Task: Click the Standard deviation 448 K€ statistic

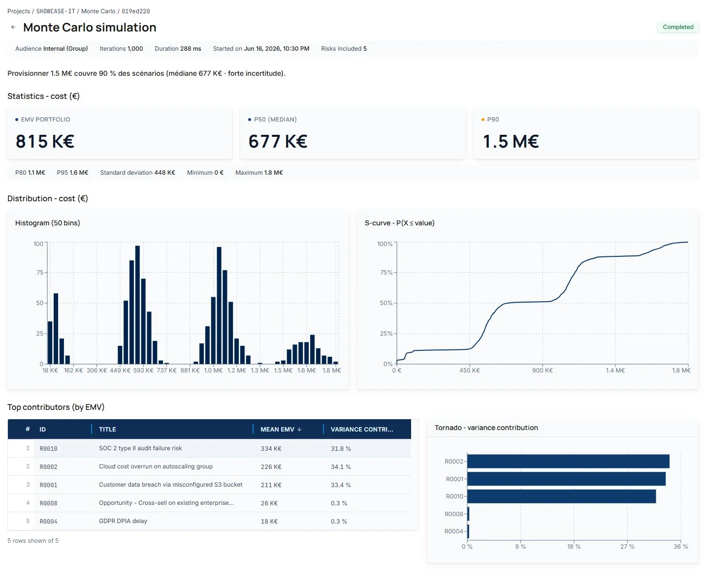Action: (137, 173)
